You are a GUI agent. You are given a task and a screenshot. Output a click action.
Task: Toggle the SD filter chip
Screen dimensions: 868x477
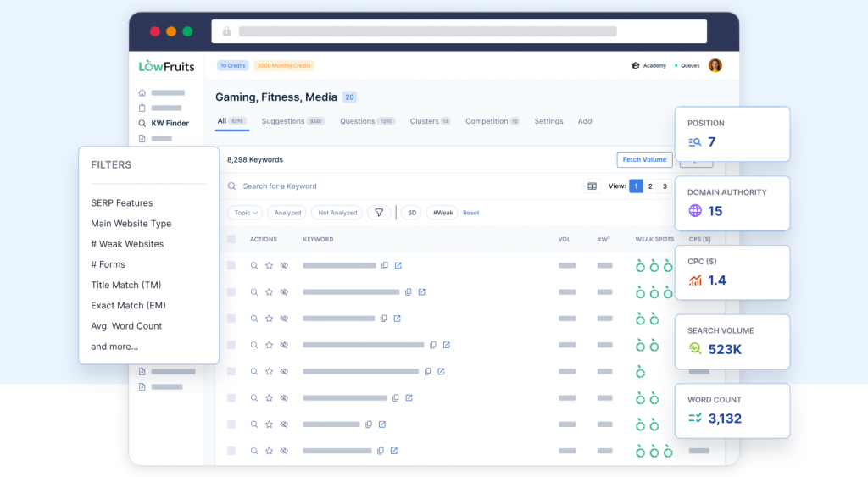click(x=411, y=213)
